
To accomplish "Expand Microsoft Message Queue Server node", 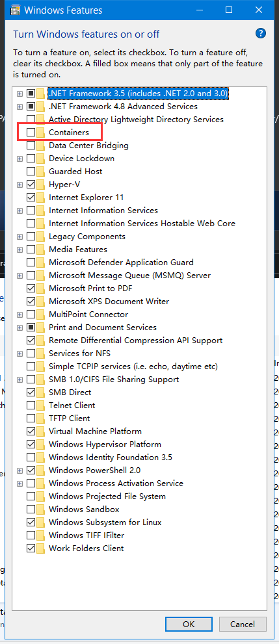I will pos(20,276).
